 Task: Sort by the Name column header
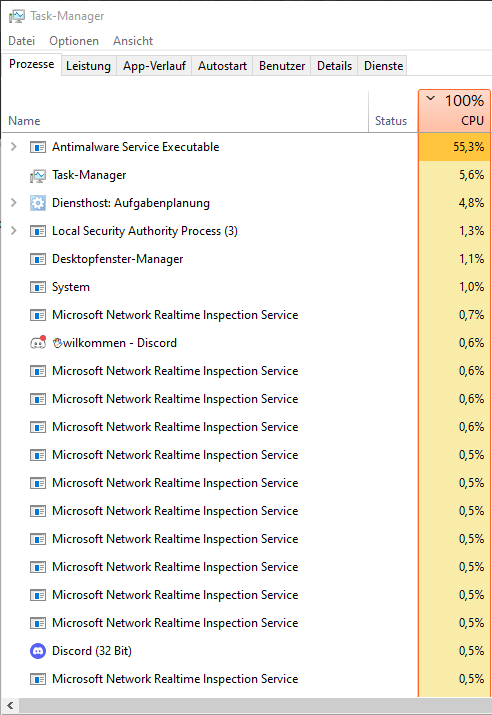[x=24, y=121]
